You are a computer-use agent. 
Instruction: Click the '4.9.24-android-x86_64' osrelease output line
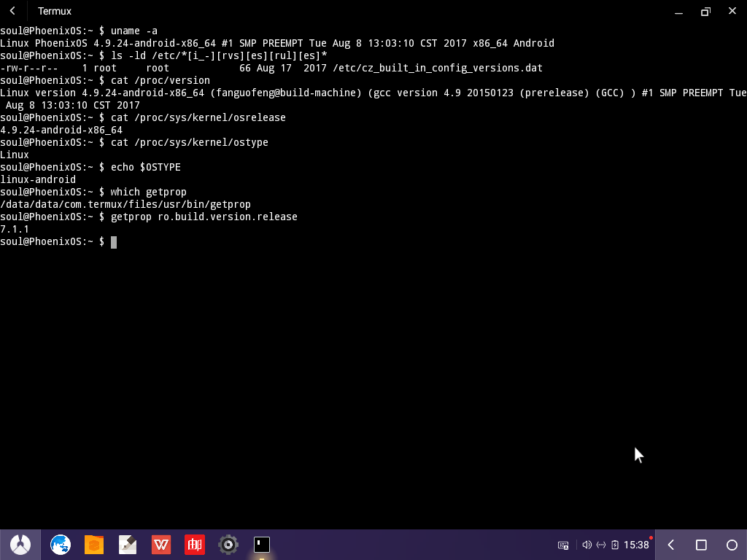coord(61,130)
